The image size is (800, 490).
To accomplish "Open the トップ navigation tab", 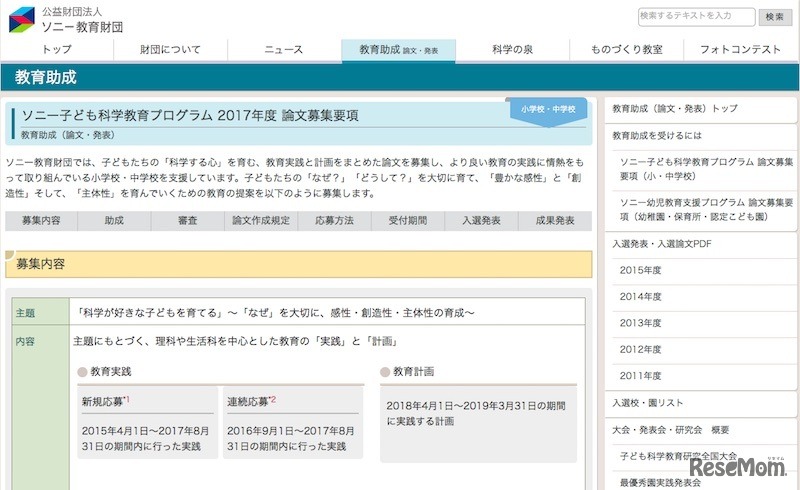I will coord(57,50).
